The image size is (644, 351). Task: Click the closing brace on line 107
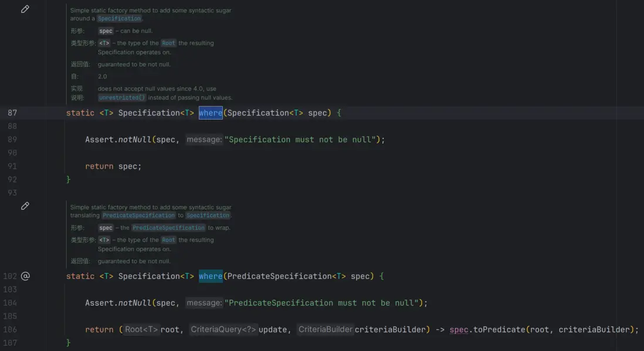coord(69,343)
